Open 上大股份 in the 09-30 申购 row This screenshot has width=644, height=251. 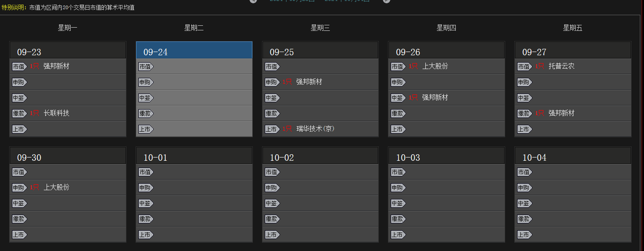coord(56,187)
